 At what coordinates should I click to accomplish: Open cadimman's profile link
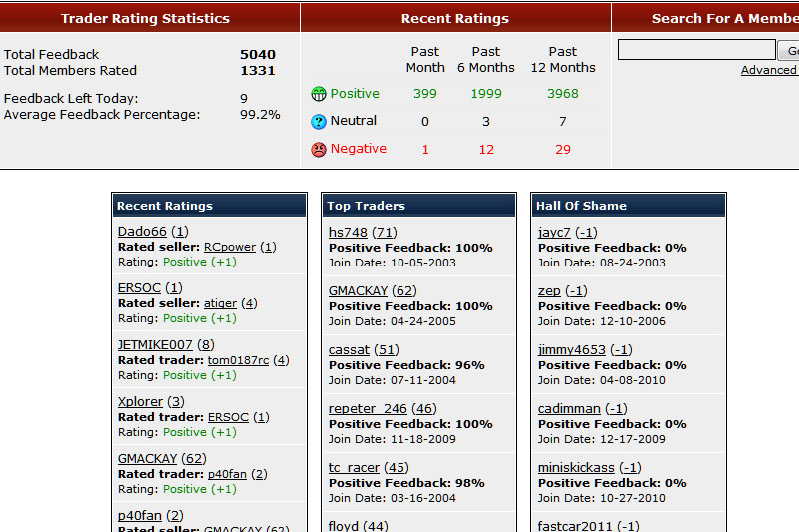(x=569, y=409)
